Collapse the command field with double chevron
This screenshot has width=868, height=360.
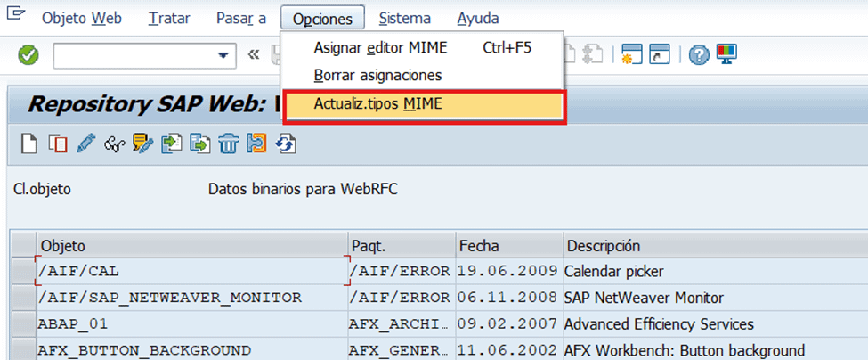click(x=254, y=55)
